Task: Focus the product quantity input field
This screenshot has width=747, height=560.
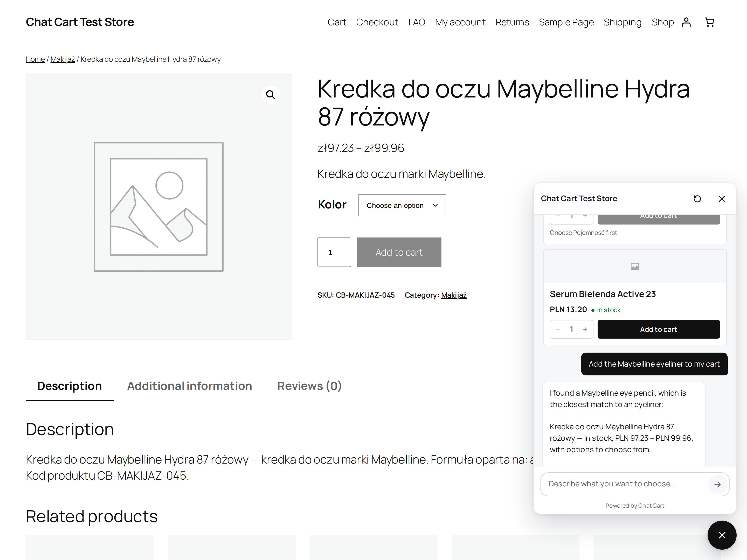Action: (334, 252)
